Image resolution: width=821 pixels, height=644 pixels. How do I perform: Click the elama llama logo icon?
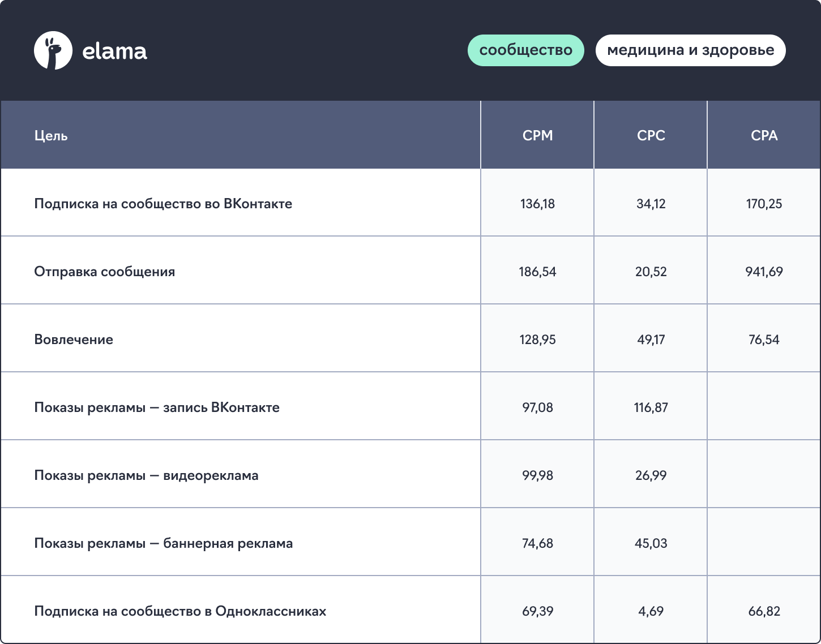point(53,50)
